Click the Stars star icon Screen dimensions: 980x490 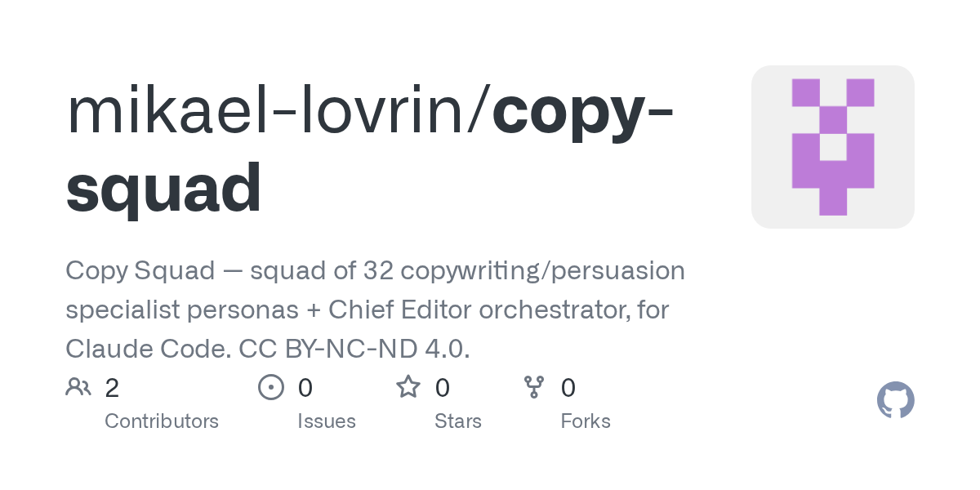coord(408,386)
